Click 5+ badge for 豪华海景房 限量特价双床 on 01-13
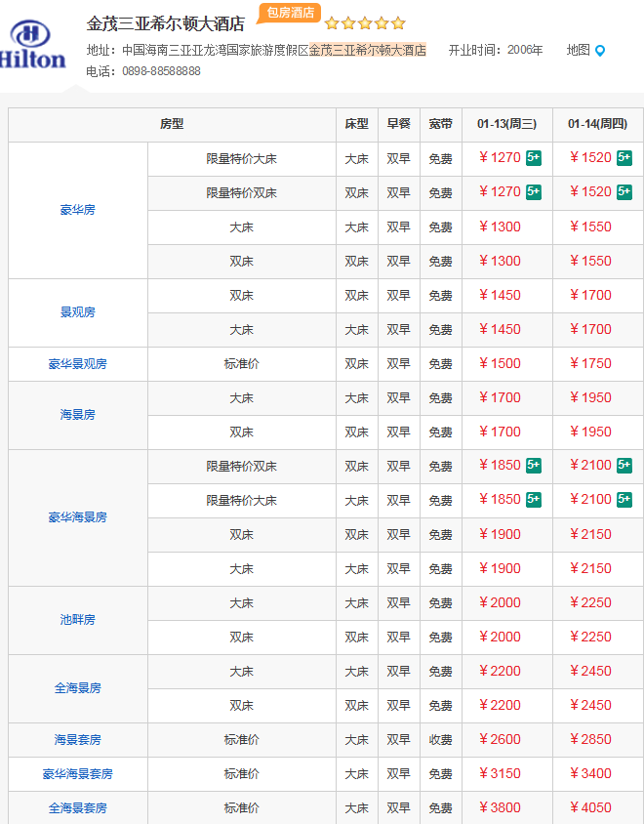The width and height of the screenshot is (644, 824). [534, 466]
